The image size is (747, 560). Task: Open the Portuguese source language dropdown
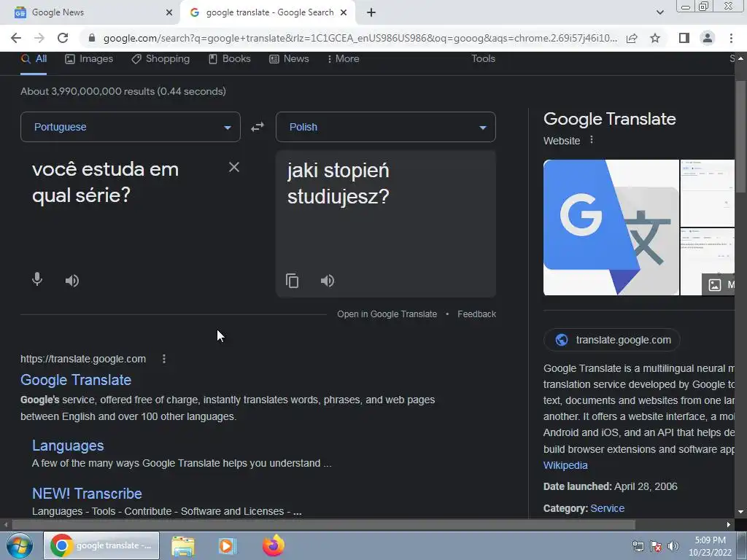tap(131, 127)
